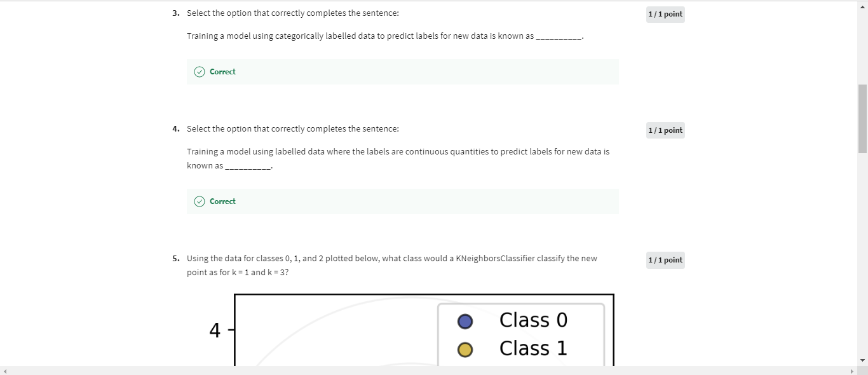Click the Correct feedback banner under question 4

pyautogui.click(x=402, y=201)
